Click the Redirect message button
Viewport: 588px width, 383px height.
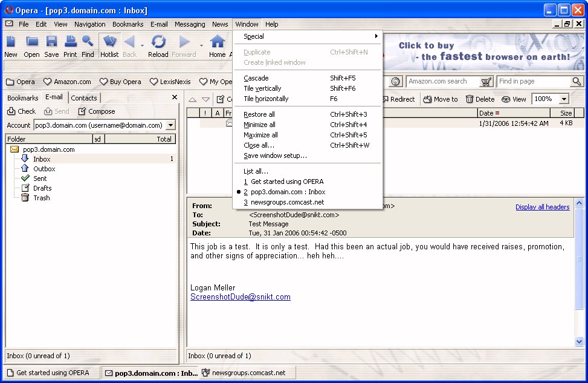tap(399, 99)
